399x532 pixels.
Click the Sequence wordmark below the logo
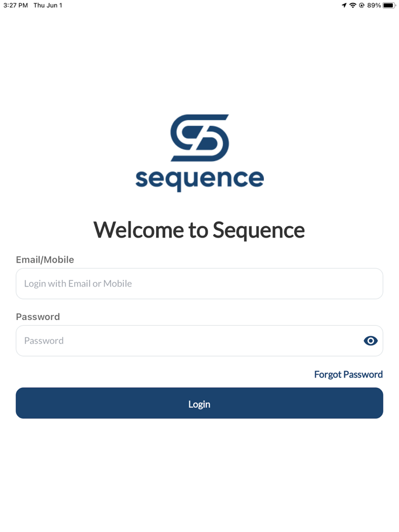199,178
